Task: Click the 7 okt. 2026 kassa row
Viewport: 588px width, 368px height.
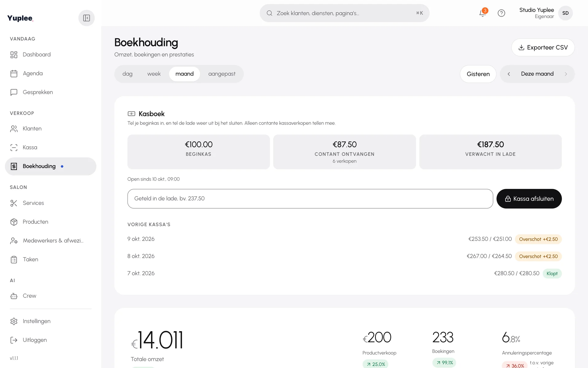Action: [x=345, y=274]
